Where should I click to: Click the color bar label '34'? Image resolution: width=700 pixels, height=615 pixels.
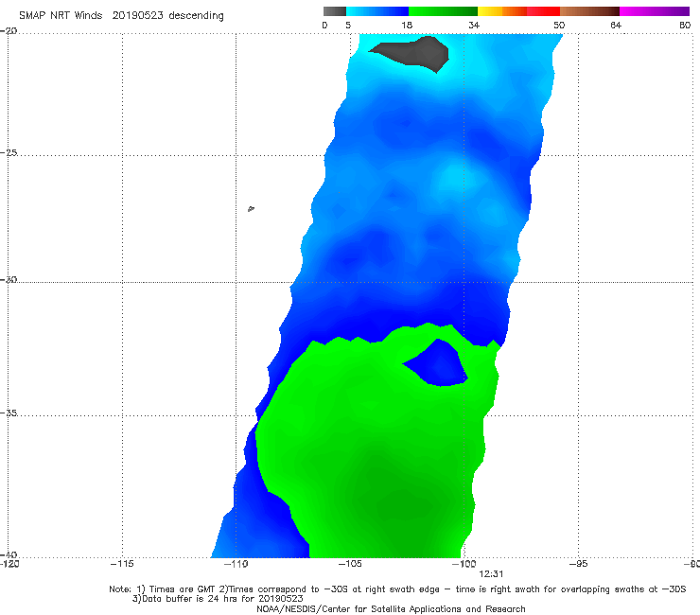tap(474, 26)
